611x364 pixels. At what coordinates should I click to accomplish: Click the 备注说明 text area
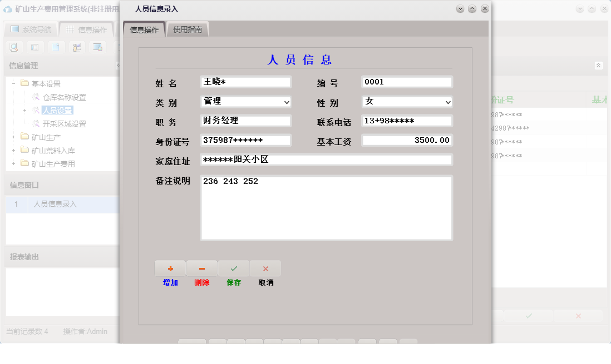click(326, 207)
